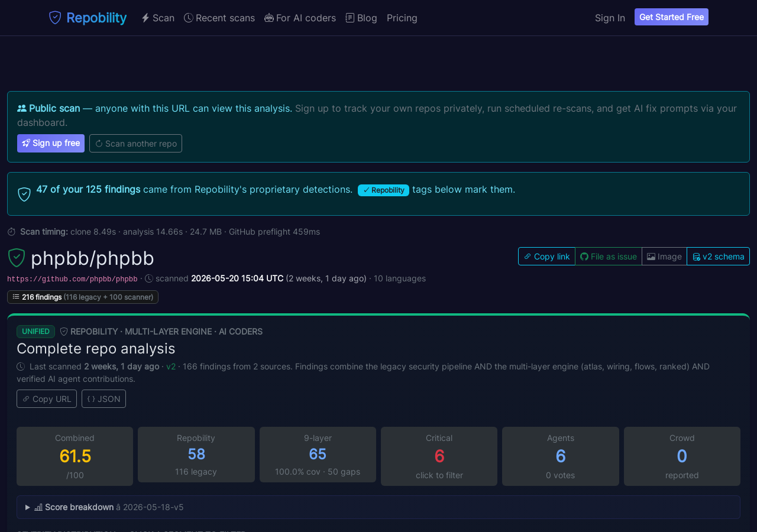
Task: Click the '10 languages' text
Action: [400, 278]
